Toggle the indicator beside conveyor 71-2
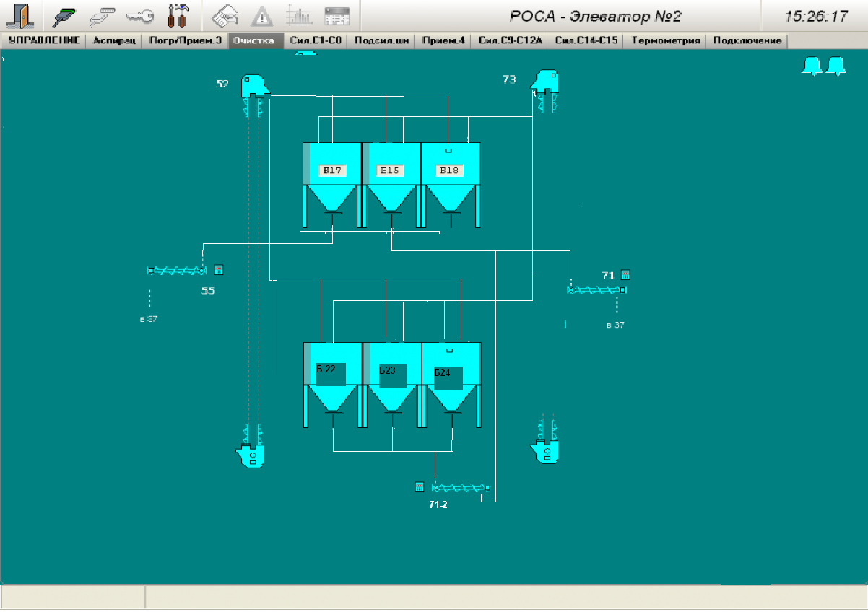Screen dimensions: 868x612 pos(419,487)
